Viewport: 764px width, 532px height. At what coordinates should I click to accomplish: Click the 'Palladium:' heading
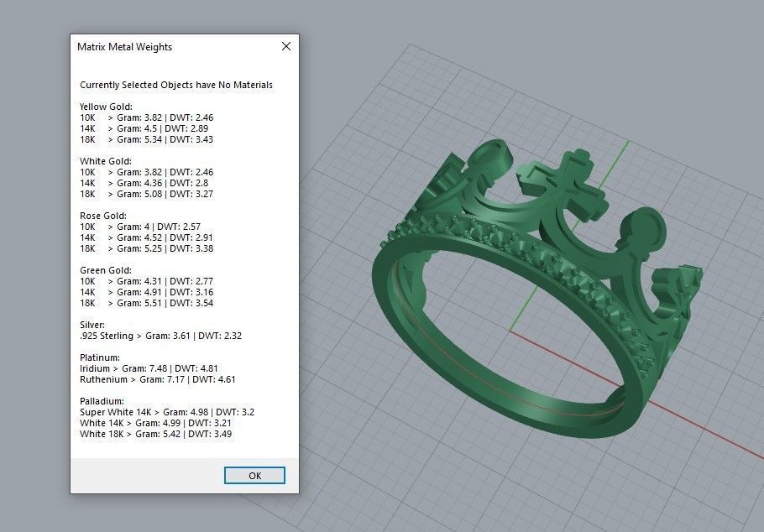tap(102, 401)
